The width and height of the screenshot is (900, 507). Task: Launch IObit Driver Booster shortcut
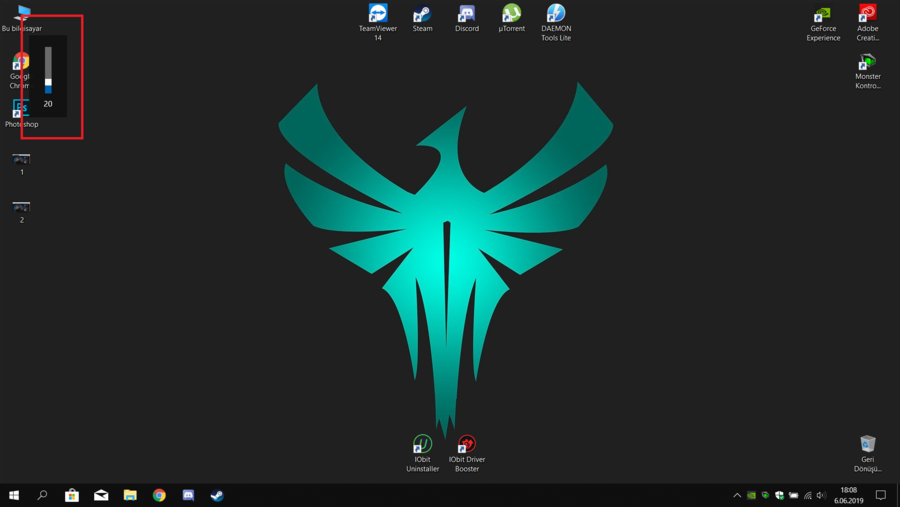467,445
